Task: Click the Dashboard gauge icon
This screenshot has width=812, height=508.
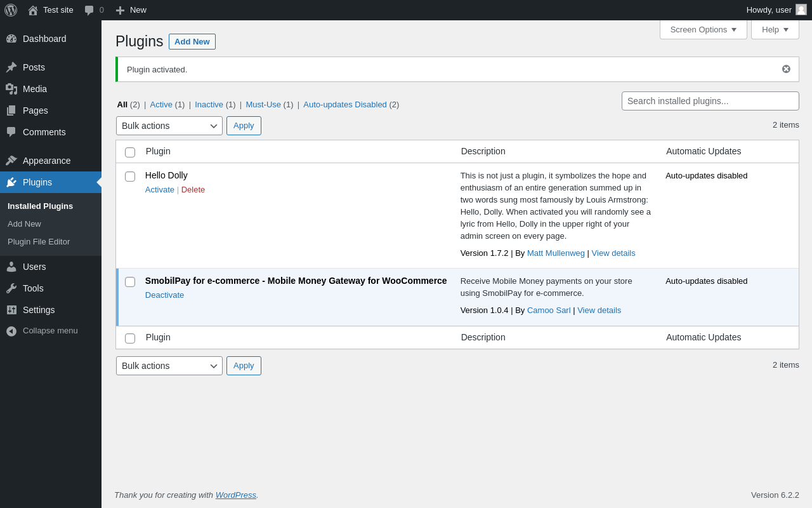Action: tap(11, 39)
